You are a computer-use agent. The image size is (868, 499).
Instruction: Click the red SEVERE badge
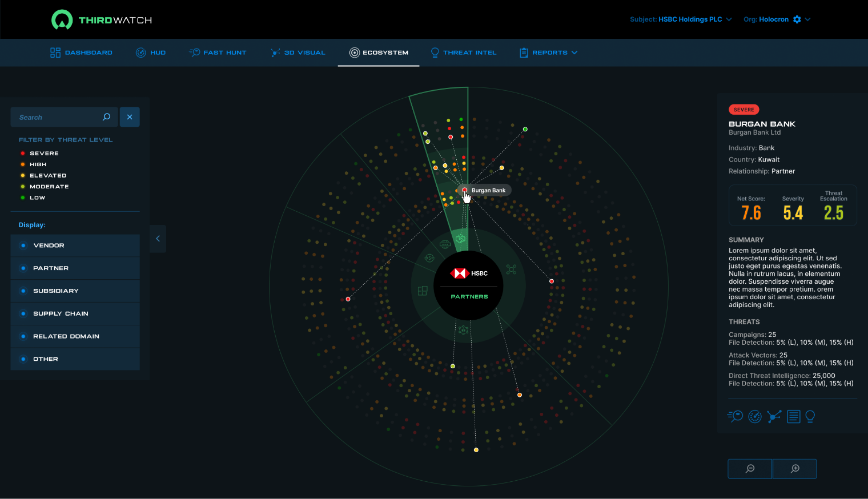click(744, 110)
